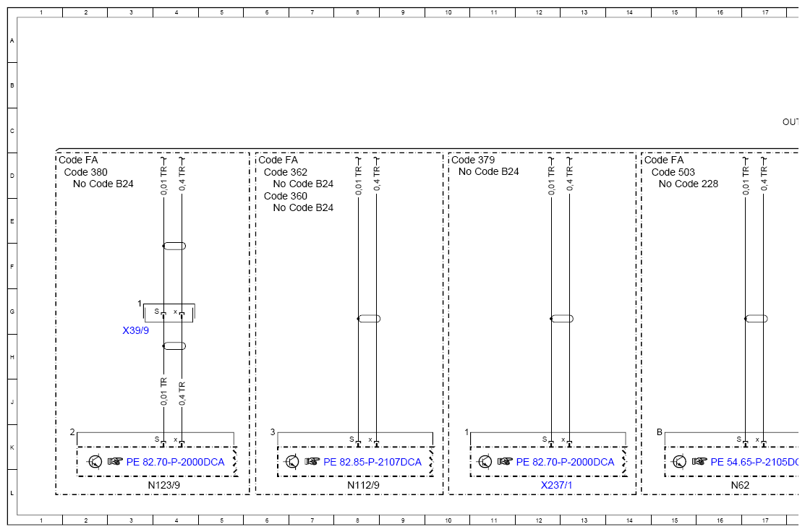Open the X39/9 connector link
This screenshot has width=805, height=532.
135,330
